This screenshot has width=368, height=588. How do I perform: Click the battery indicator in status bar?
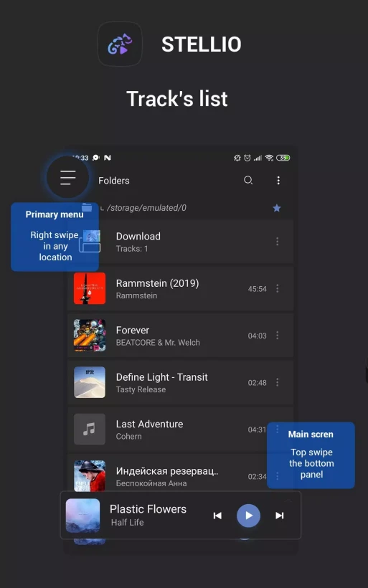point(283,158)
